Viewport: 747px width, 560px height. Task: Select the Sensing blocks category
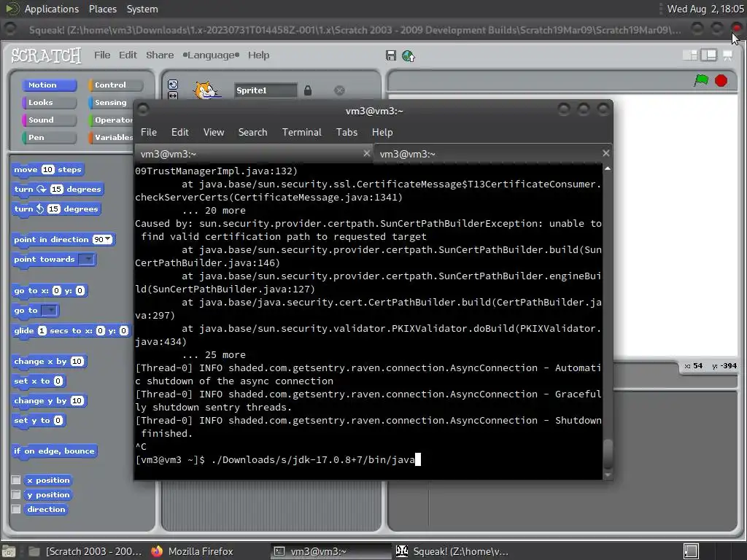click(111, 102)
